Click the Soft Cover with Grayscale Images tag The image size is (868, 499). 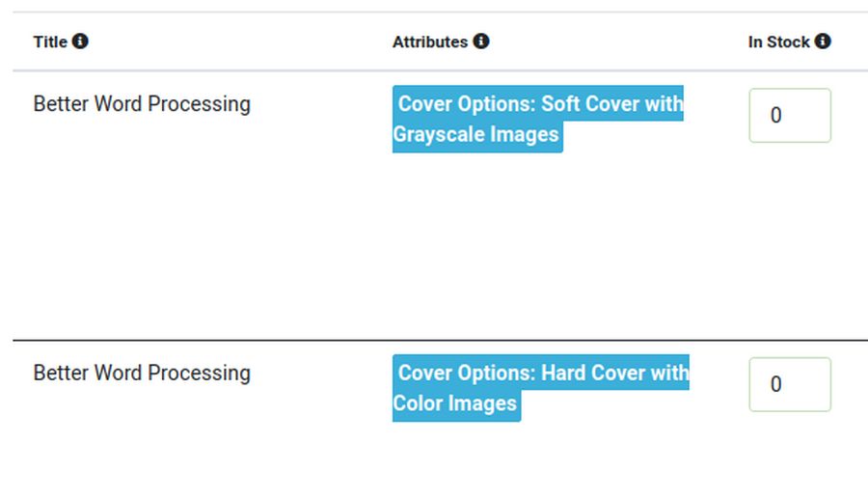pyautogui.click(x=537, y=119)
